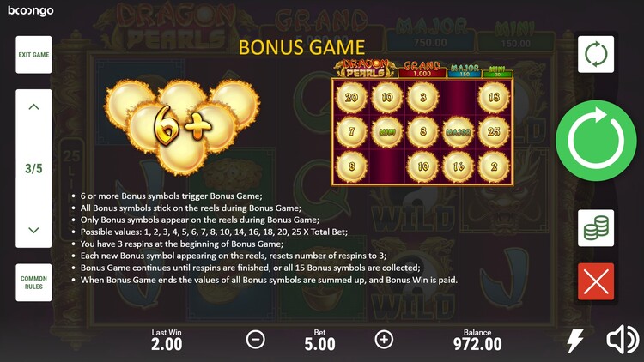The width and height of the screenshot is (644, 362).
Task: Decrease the bet with the minus button
Action: (256, 340)
